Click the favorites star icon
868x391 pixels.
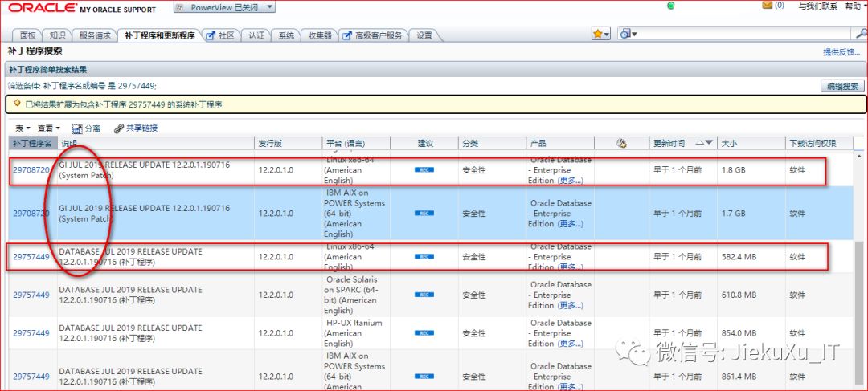click(x=598, y=34)
